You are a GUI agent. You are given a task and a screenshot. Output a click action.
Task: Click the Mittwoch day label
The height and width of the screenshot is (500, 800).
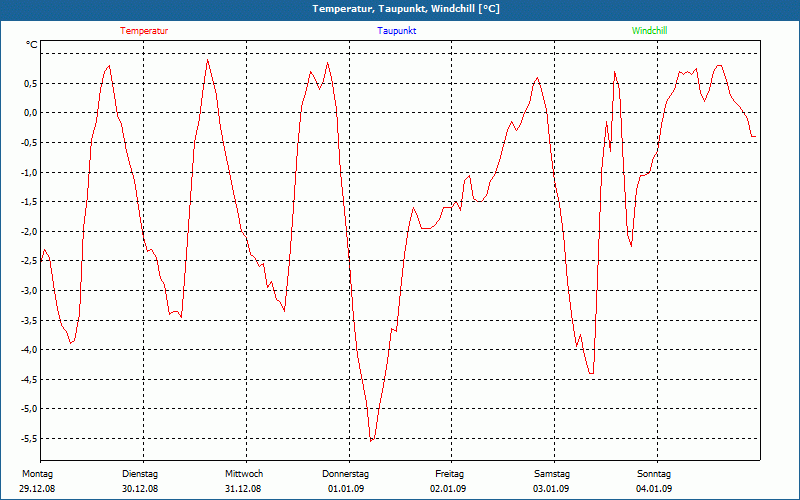[x=244, y=474]
